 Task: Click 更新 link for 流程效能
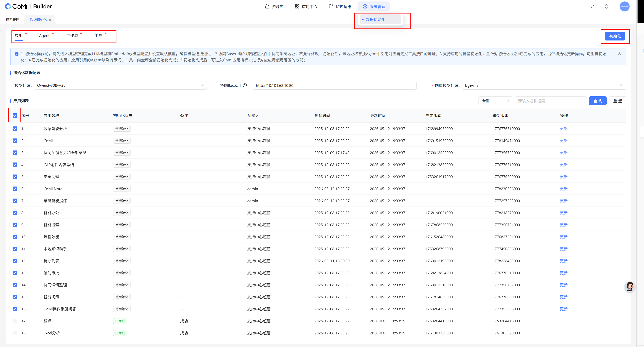click(x=563, y=237)
